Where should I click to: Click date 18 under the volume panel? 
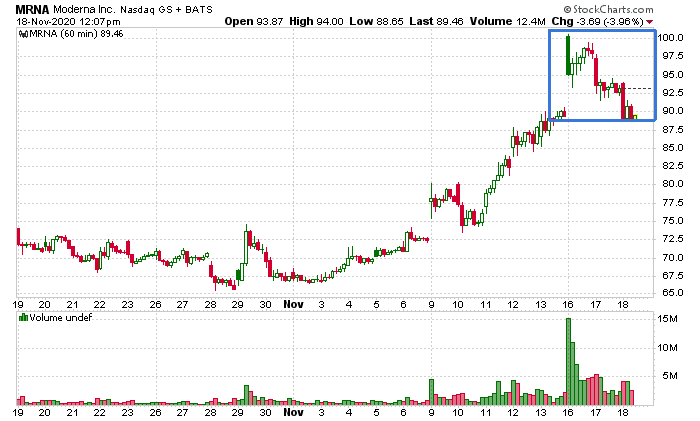pos(622,412)
